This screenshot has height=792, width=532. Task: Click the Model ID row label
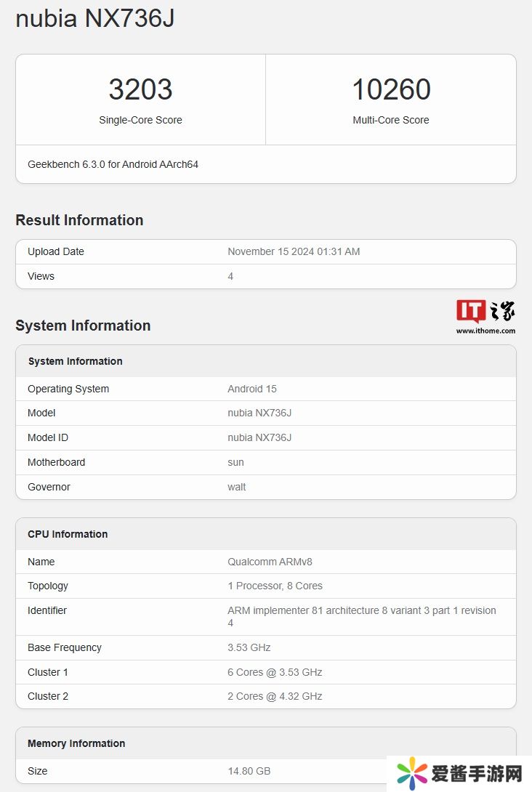tap(48, 437)
